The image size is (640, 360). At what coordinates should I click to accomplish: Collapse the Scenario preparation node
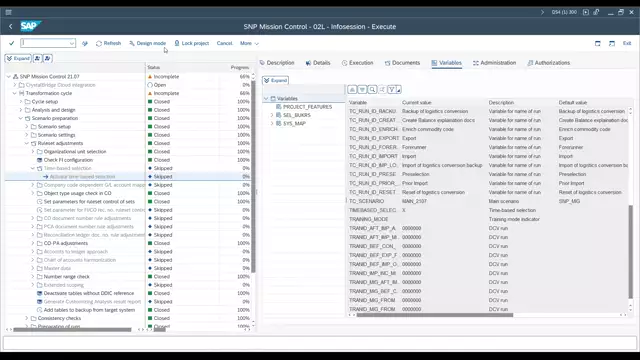tap(21, 118)
